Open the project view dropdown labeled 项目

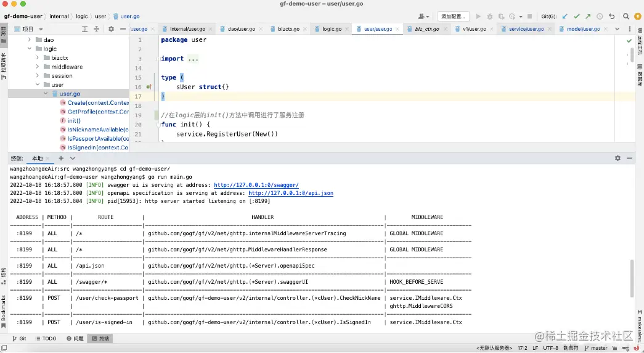click(x=29, y=29)
